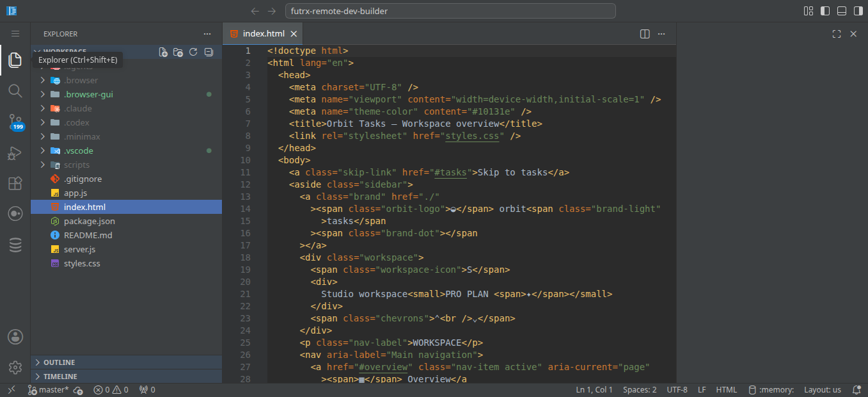Go forward using the navigation arrow
This screenshot has width=868, height=397.
coord(272,11)
